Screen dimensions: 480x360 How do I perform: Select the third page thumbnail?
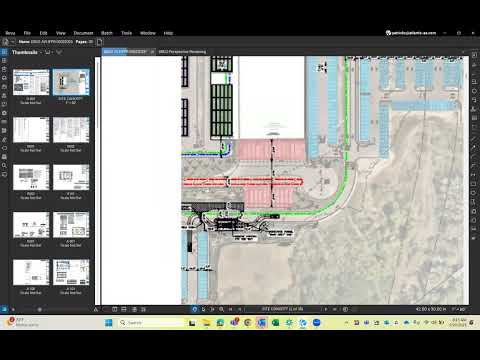click(x=31, y=130)
